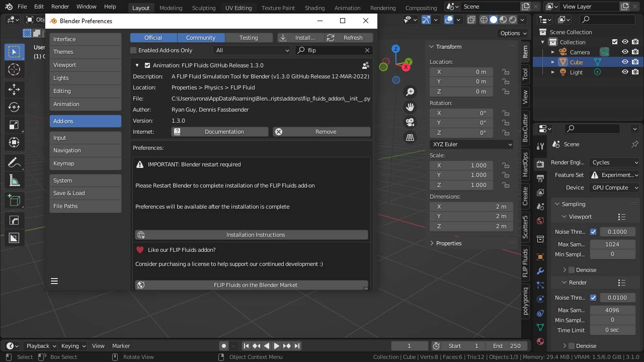Click the Install add-on button

[300, 38]
